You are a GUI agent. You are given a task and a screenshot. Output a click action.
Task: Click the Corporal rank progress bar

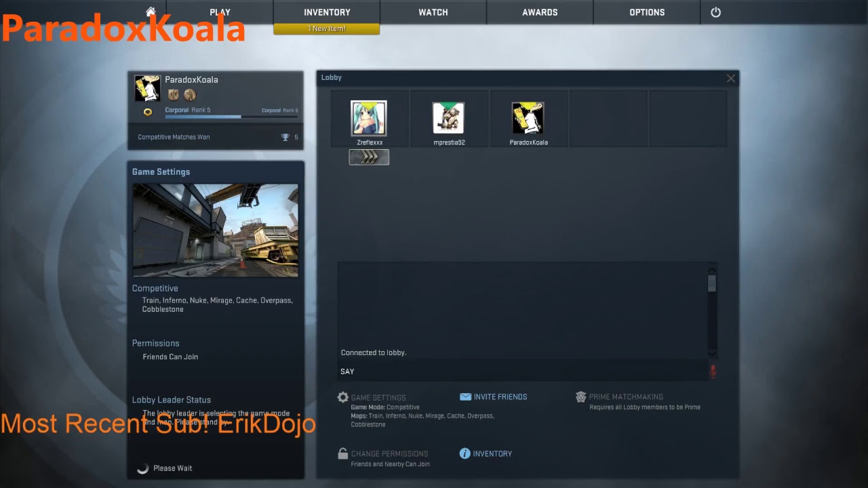pos(231,117)
